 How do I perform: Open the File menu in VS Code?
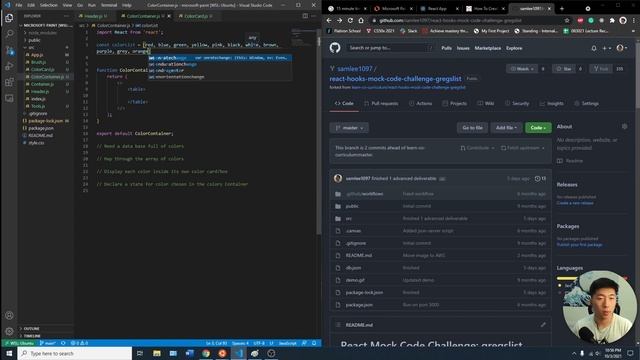(x=19, y=5)
